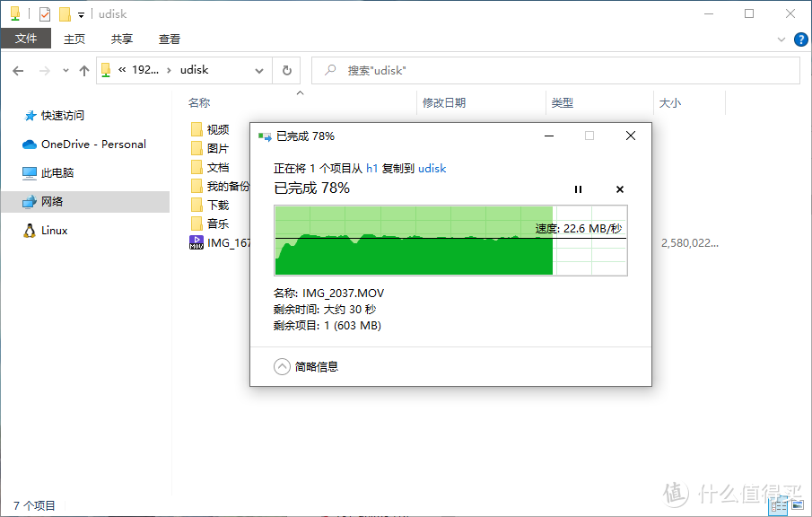Expand the ribbon with the chevron
This screenshot has width=812, height=517.
click(781, 39)
